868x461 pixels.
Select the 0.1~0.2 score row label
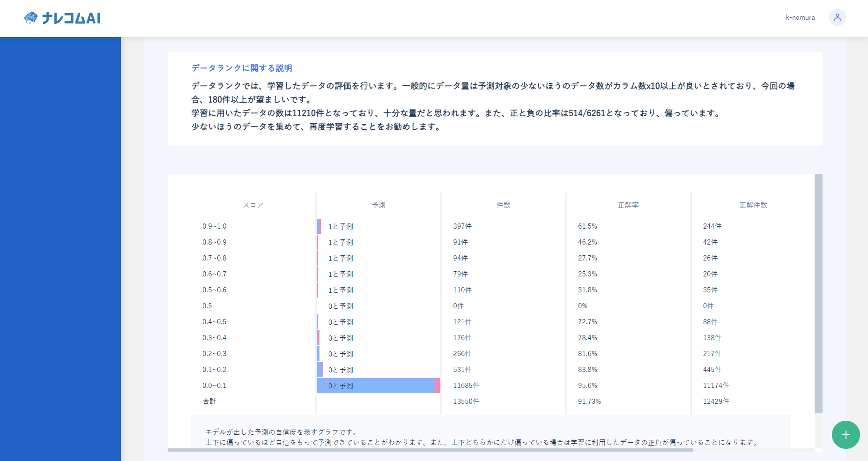click(x=215, y=370)
